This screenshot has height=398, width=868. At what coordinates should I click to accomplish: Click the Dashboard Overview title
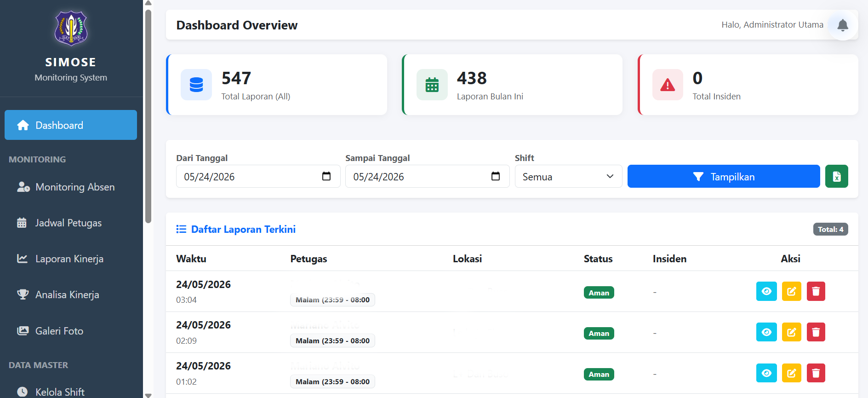click(x=237, y=25)
